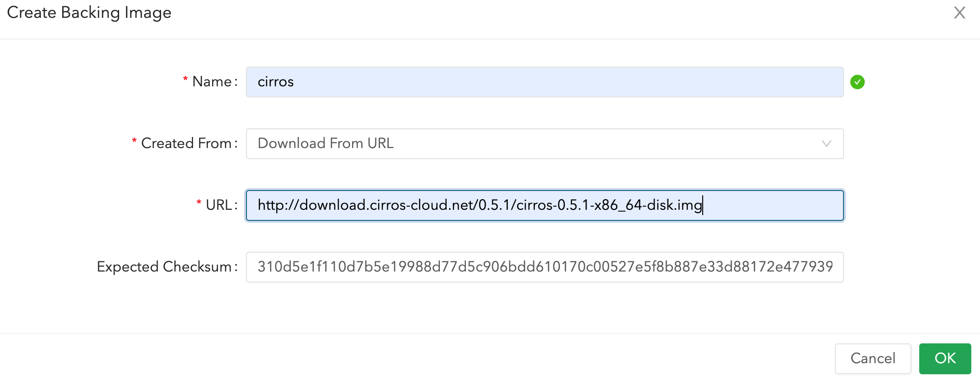Click the green validation checkmark icon
The width and height of the screenshot is (980, 381).
857,82
